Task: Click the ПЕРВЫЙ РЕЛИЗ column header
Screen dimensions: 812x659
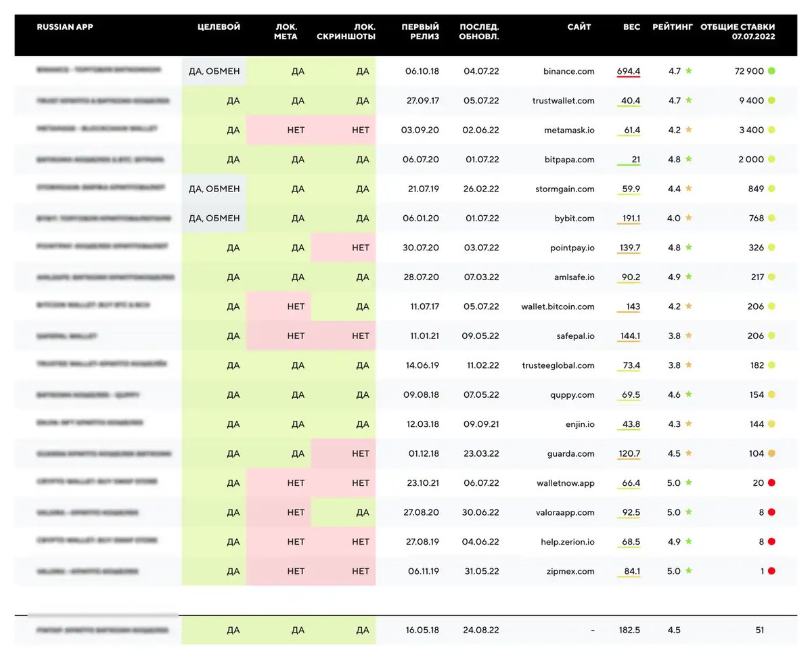Action: [x=420, y=32]
